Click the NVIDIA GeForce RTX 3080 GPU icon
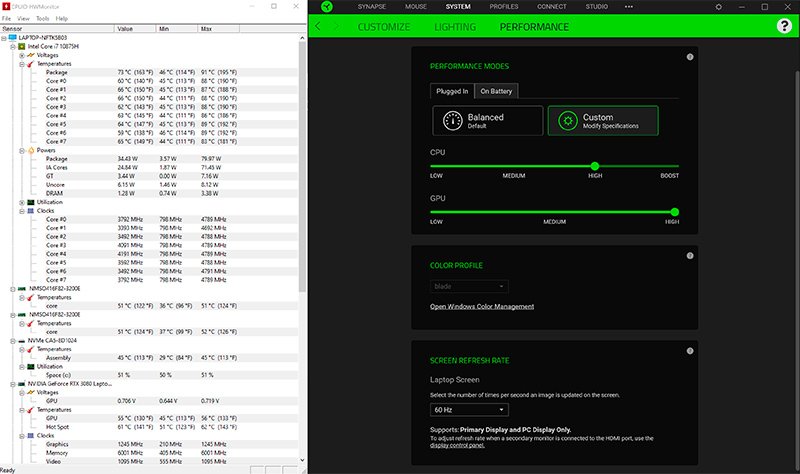800x474 pixels. (x=21, y=384)
